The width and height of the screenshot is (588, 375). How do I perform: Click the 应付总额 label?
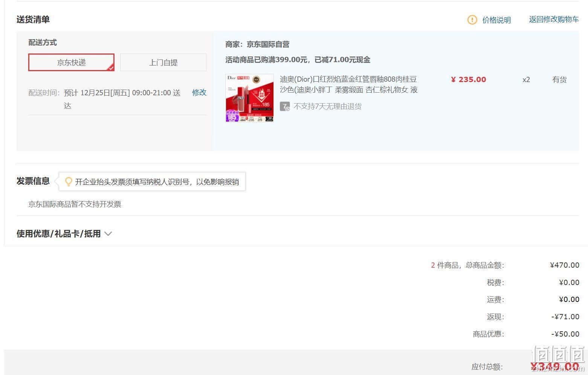click(487, 367)
